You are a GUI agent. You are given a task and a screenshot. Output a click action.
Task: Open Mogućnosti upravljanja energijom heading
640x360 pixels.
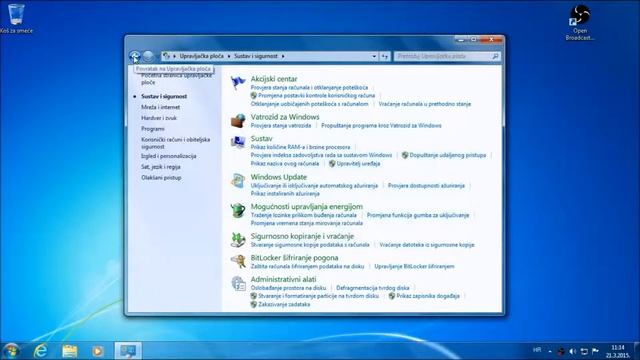click(x=307, y=207)
